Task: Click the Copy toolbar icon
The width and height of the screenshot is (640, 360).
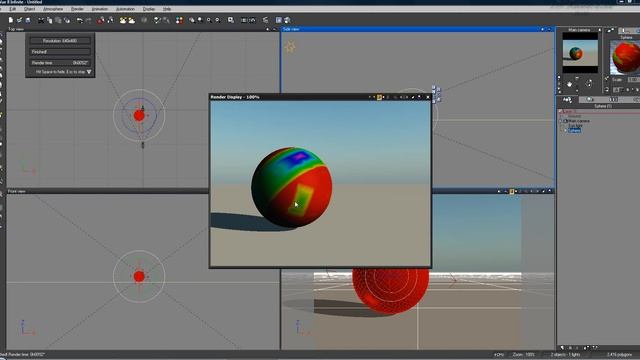Action: [x=49, y=20]
